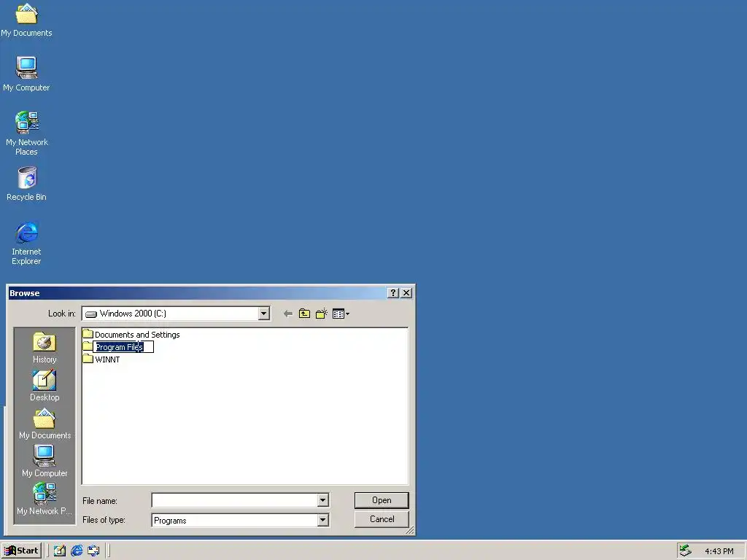
Task: Click Show Desktop in Quick Launch
Action: [60, 551]
